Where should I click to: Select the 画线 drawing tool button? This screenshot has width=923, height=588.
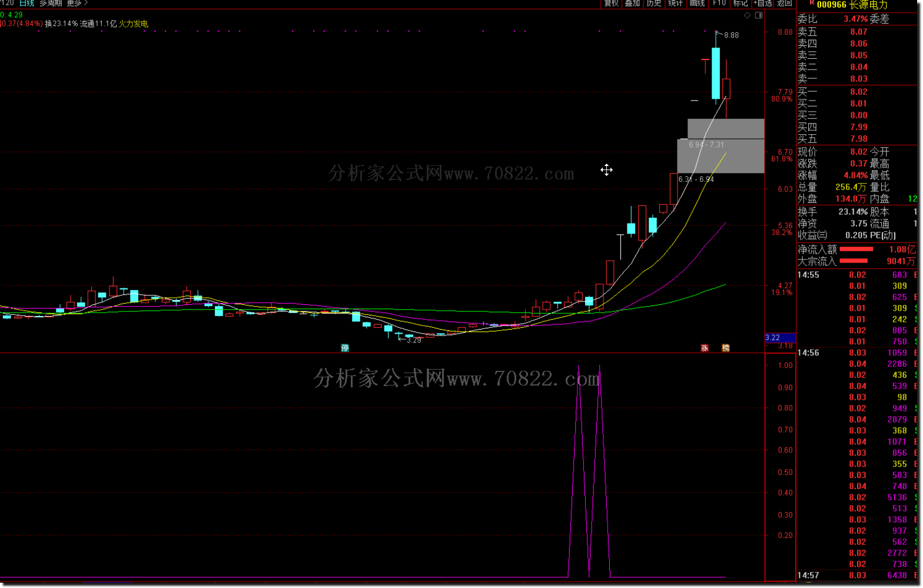[697, 4]
